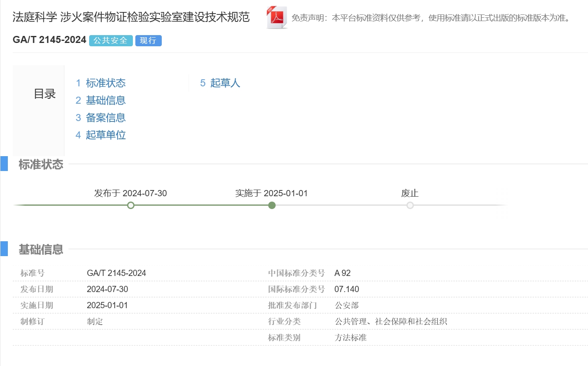Select the 国际标准分类号 value 07.140
This screenshot has width=588, height=366.
[x=347, y=289]
